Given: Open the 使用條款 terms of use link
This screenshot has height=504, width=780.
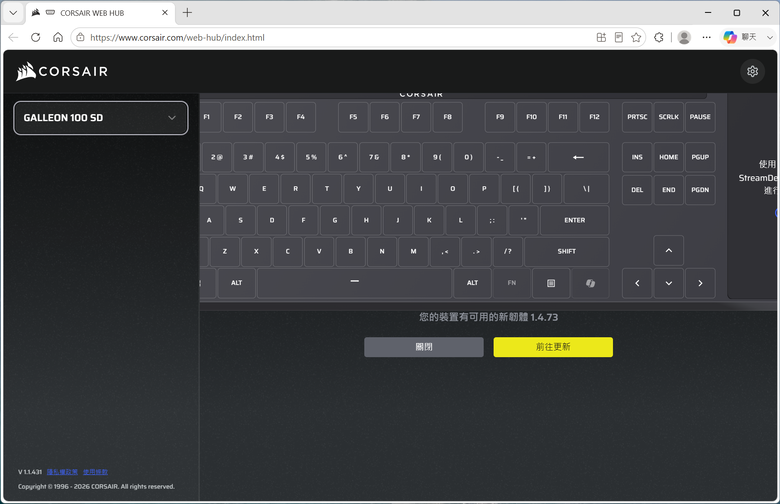Looking at the screenshot, I should click(95, 472).
